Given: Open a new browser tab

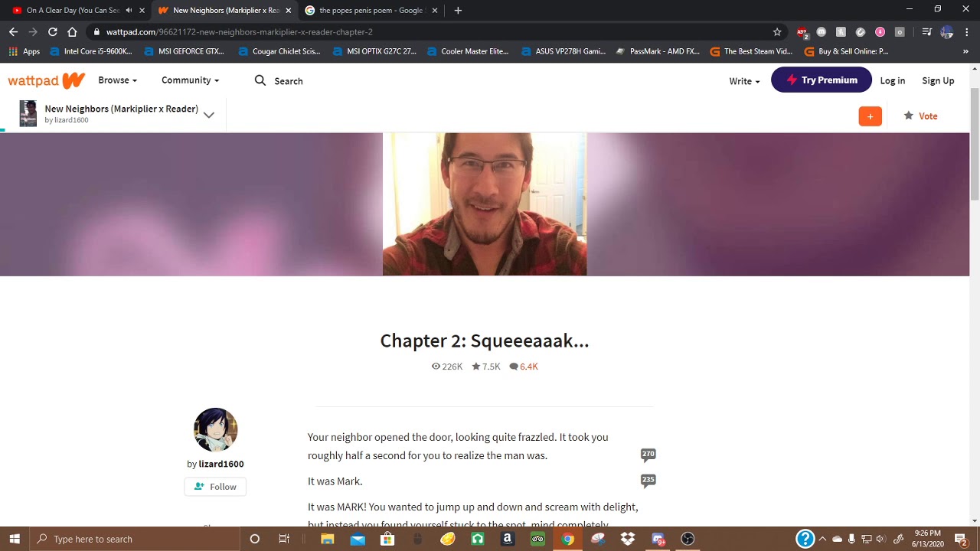Looking at the screenshot, I should (458, 11).
